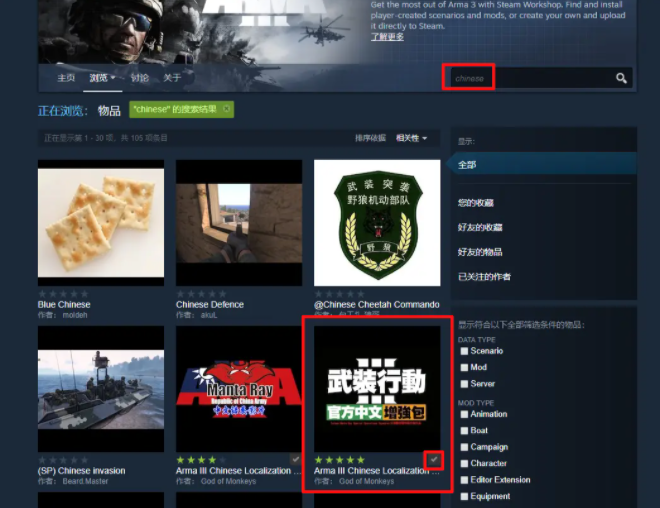The width and height of the screenshot is (660, 508).
Task: Open 已关注的作者 in the sidebar
Action: (x=484, y=277)
